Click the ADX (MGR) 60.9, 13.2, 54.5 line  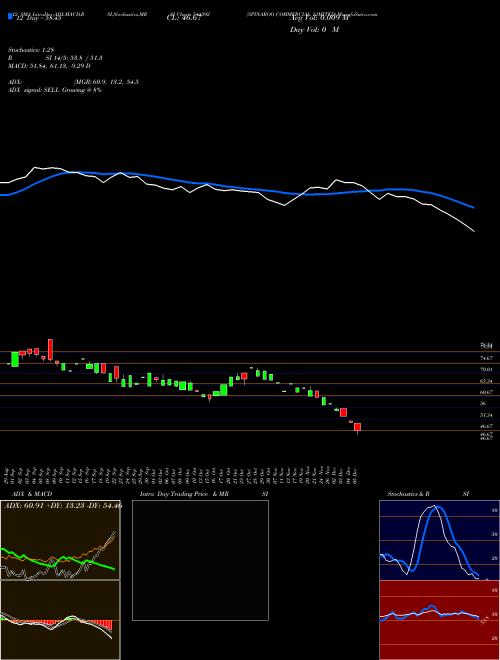point(73,82)
